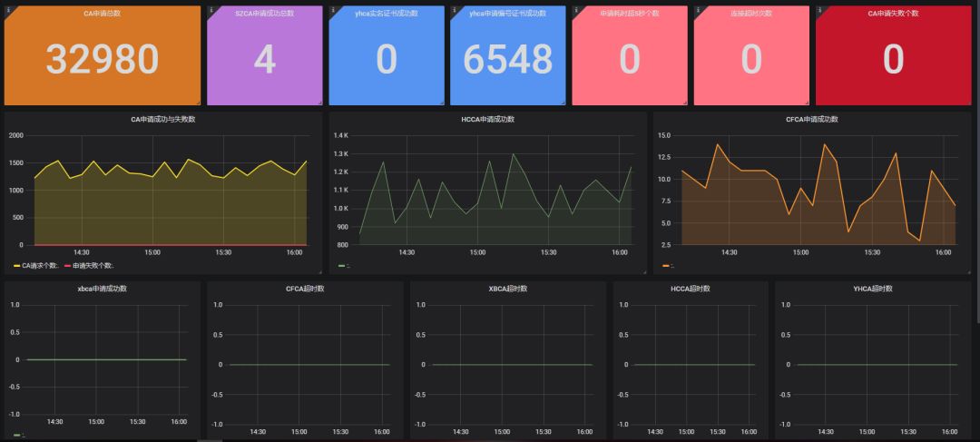Click 15.0 y-axis label in CFCA申请成功数 graph

(663, 135)
